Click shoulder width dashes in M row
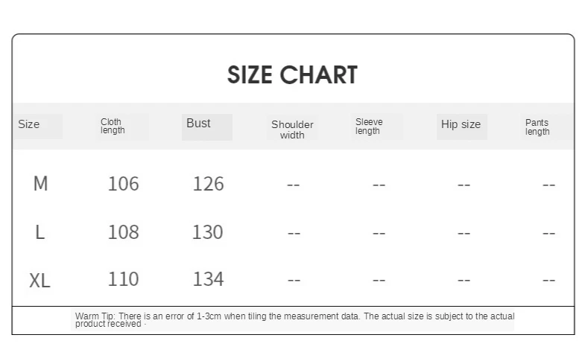588x364 pixels. (293, 185)
